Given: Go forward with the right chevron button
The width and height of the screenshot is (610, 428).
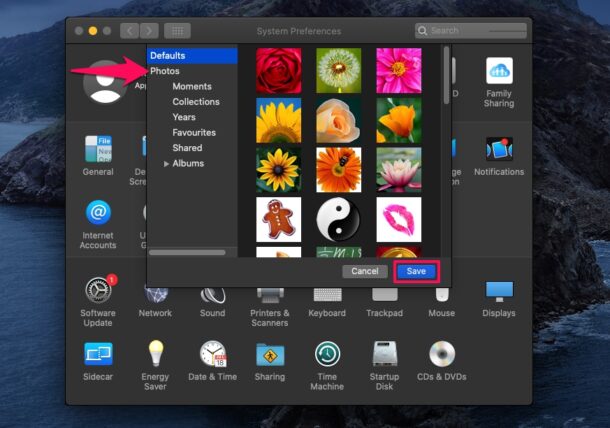Looking at the screenshot, I should [x=149, y=31].
